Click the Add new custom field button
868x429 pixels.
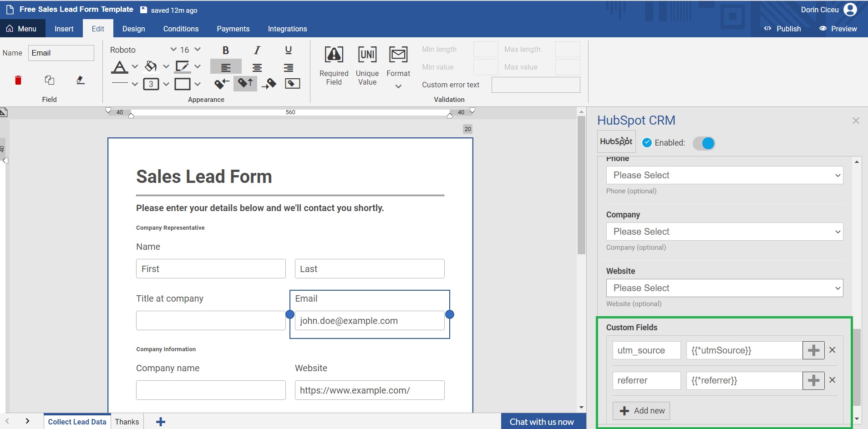point(641,411)
